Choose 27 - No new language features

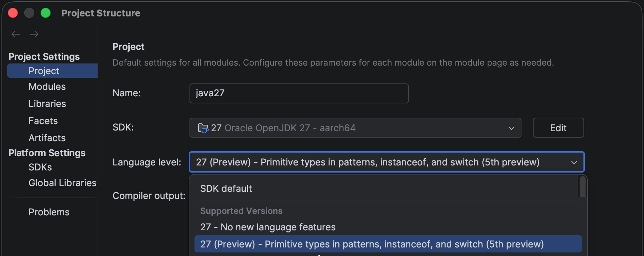388,227
